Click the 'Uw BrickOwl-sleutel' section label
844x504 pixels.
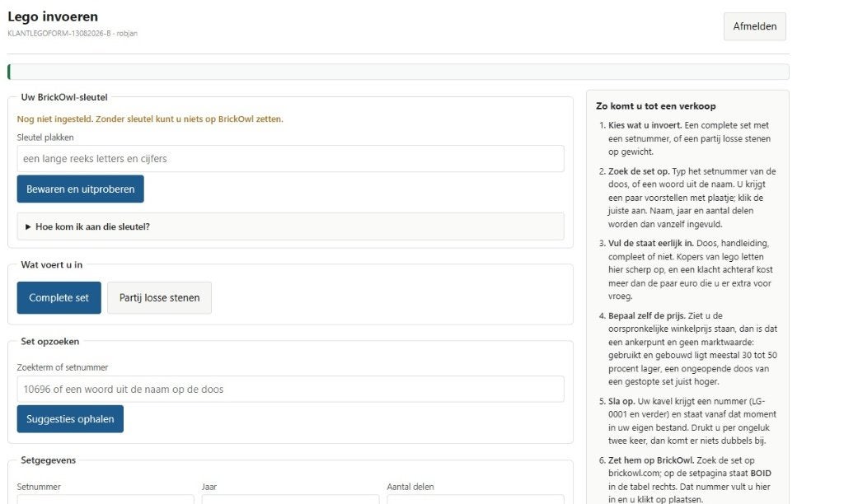pos(64,97)
